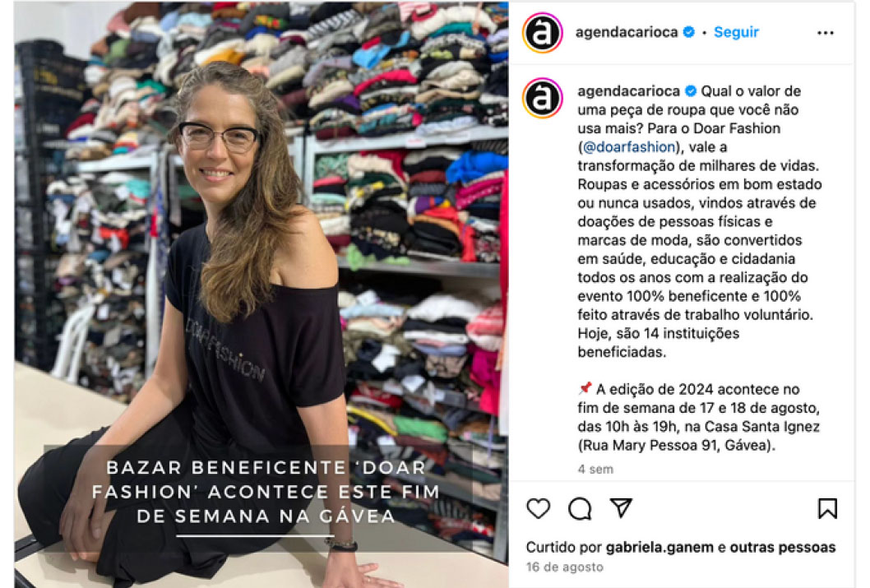Open comments via the speech bubble icon

[580, 508]
